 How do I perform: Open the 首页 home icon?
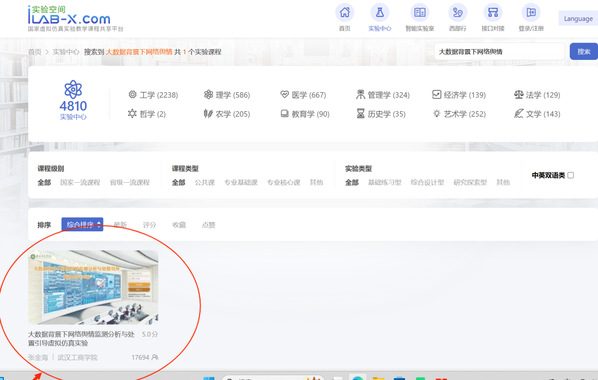[x=344, y=13]
